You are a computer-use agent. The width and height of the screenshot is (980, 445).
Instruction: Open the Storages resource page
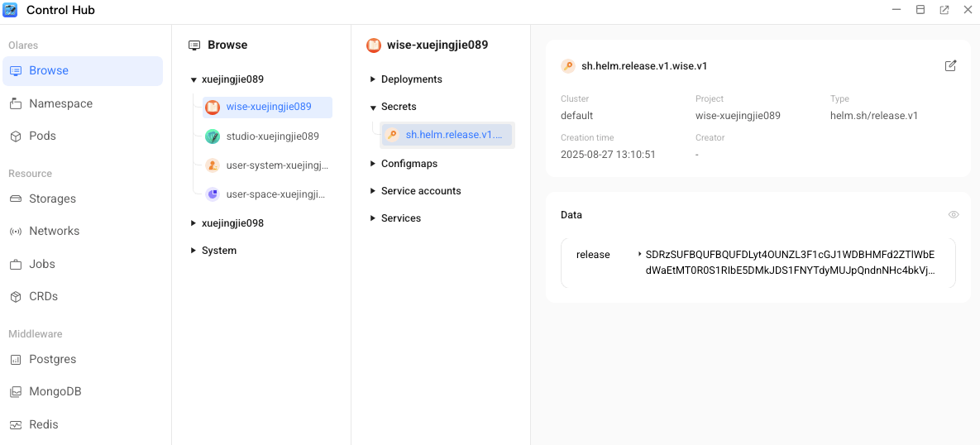52,199
